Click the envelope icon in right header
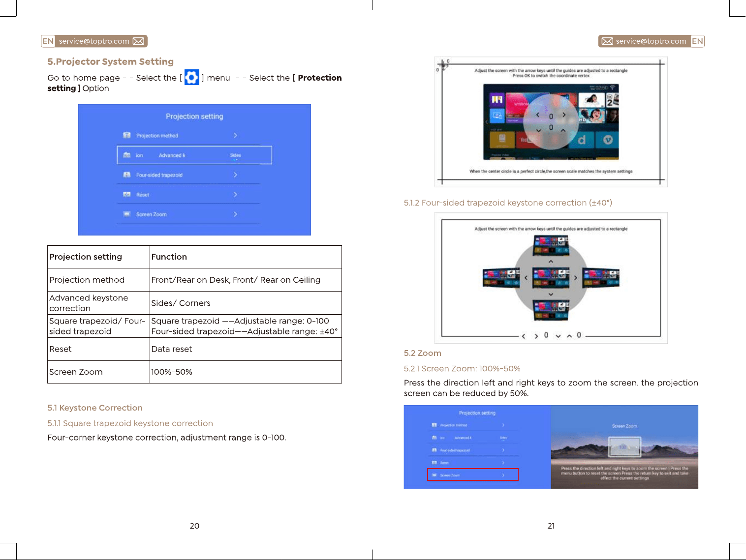 pos(608,41)
